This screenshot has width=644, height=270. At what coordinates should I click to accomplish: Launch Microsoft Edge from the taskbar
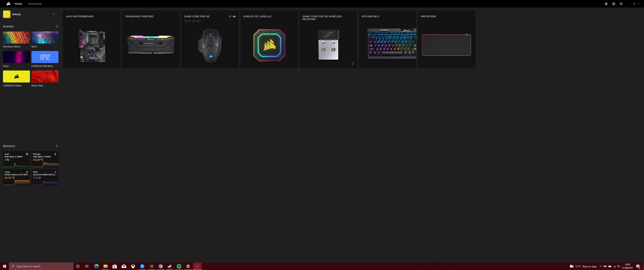[x=96, y=266]
